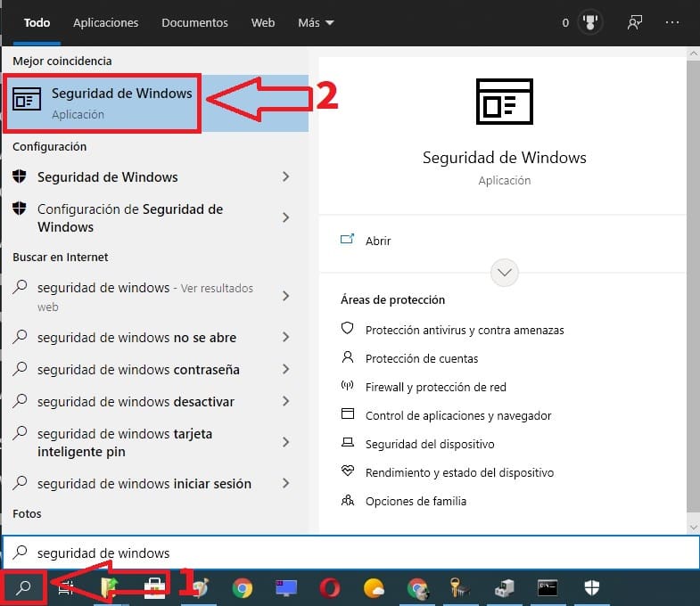700x606 pixels.
Task: Expand the 'no se abre' suggestion chevron
Action: tap(285, 337)
